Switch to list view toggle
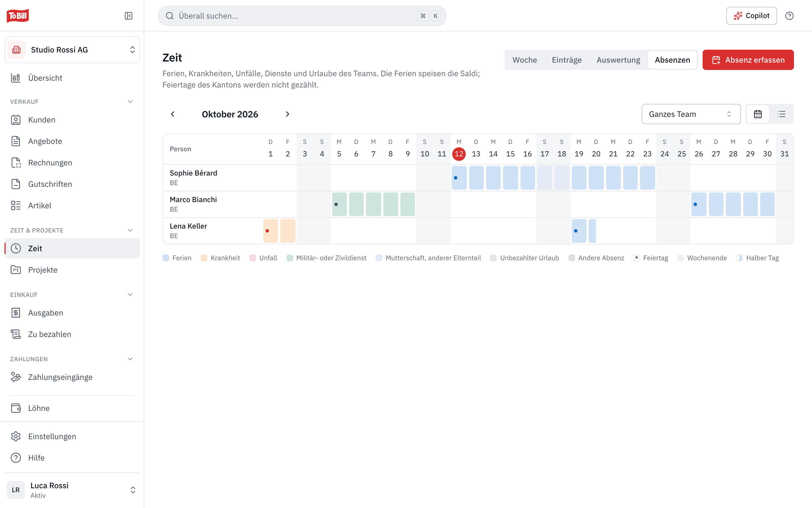The image size is (812, 508). 782,114
